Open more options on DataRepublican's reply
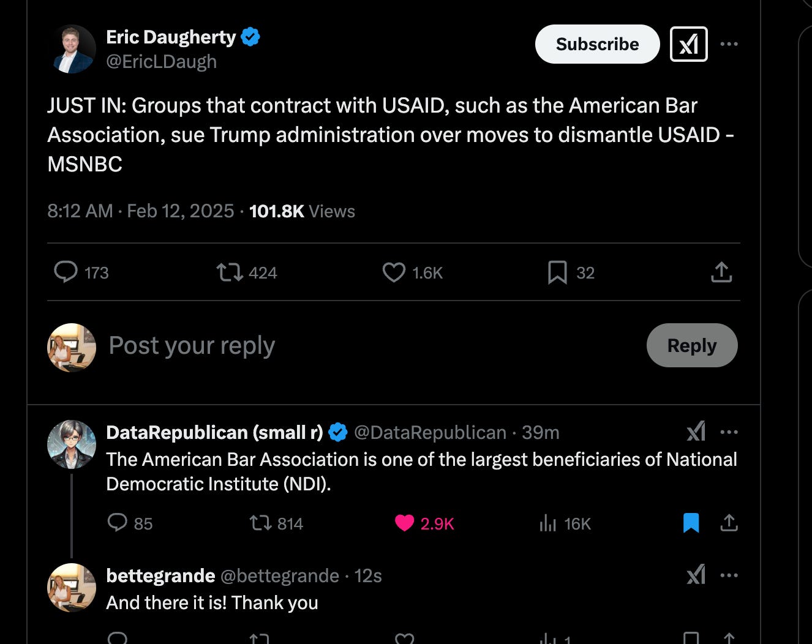This screenshot has width=812, height=644. [729, 432]
